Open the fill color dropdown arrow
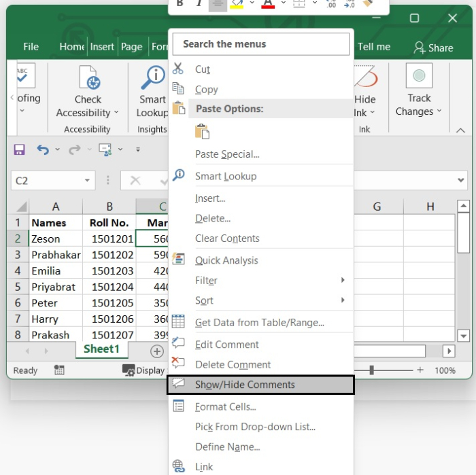The height and width of the screenshot is (475, 476). [x=252, y=3]
